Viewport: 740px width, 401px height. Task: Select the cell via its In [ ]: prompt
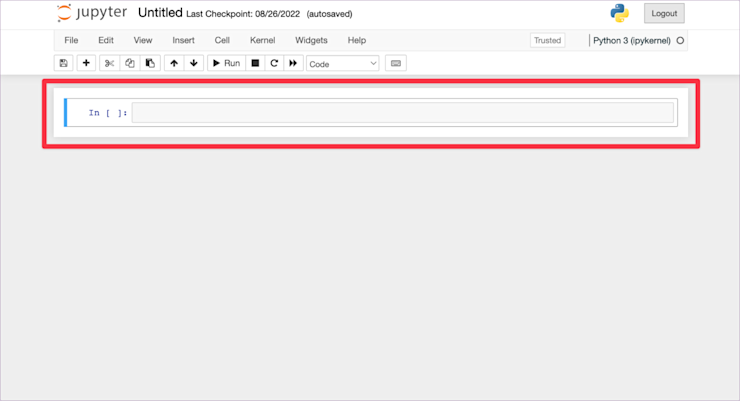click(108, 113)
